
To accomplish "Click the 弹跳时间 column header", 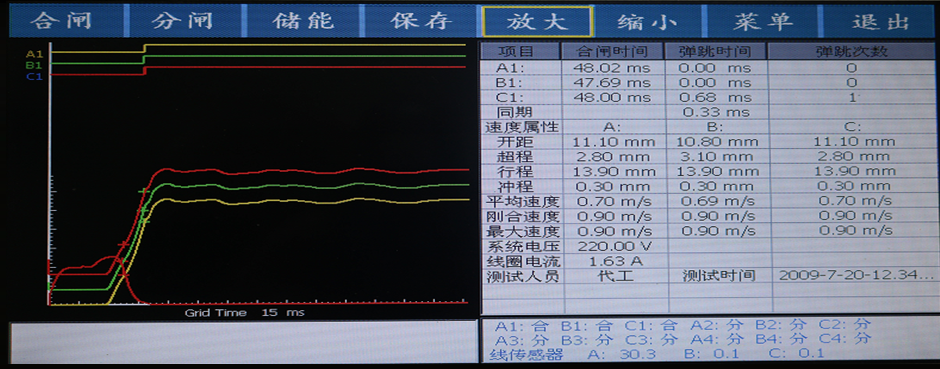I will [x=715, y=52].
